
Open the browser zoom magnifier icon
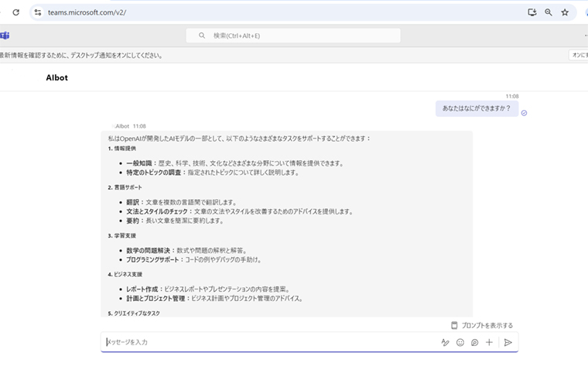point(549,12)
